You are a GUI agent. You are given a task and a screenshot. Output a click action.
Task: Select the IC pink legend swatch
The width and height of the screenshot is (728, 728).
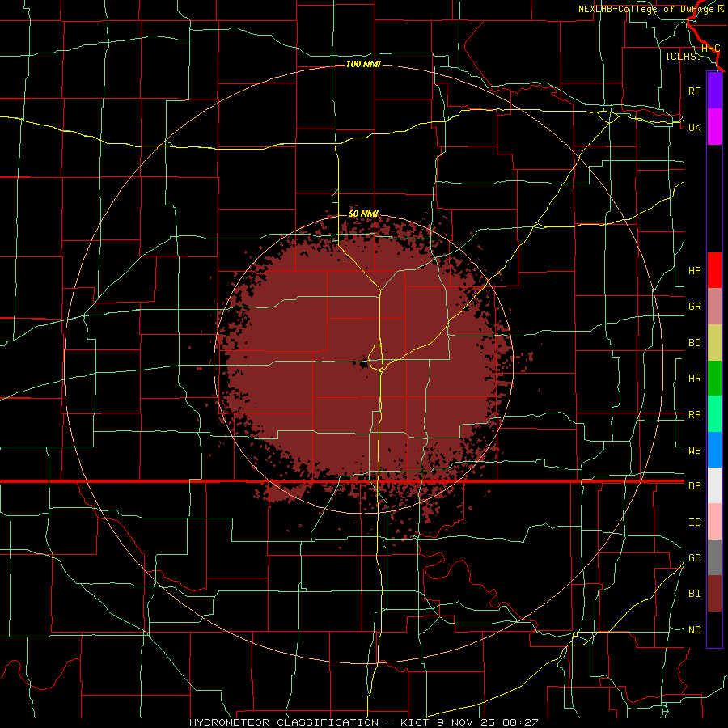pos(714,522)
